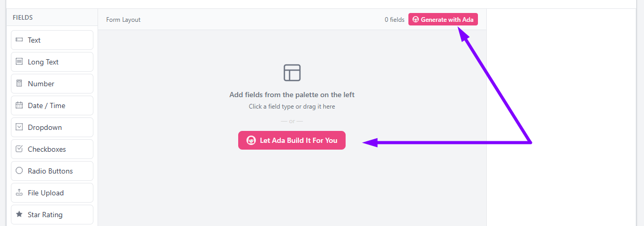The height and width of the screenshot is (226, 644).
Task: Click the Checkboxes field icon
Action: point(19,149)
